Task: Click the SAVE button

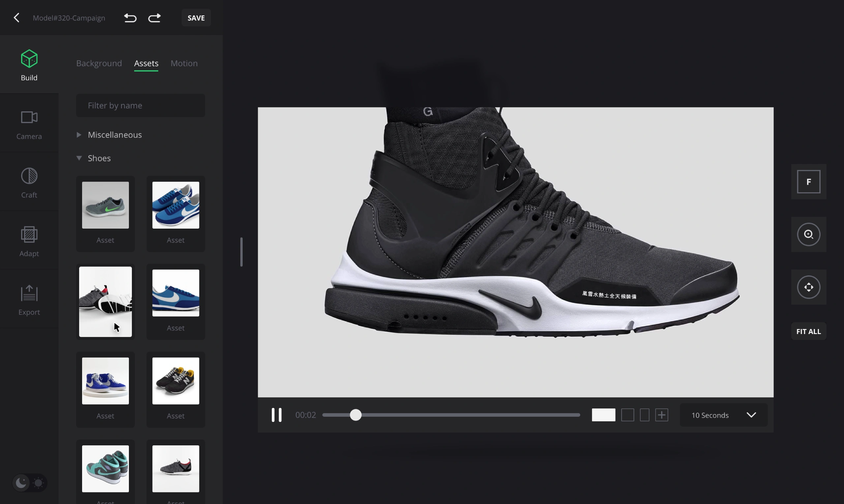Action: tap(196, 18)
